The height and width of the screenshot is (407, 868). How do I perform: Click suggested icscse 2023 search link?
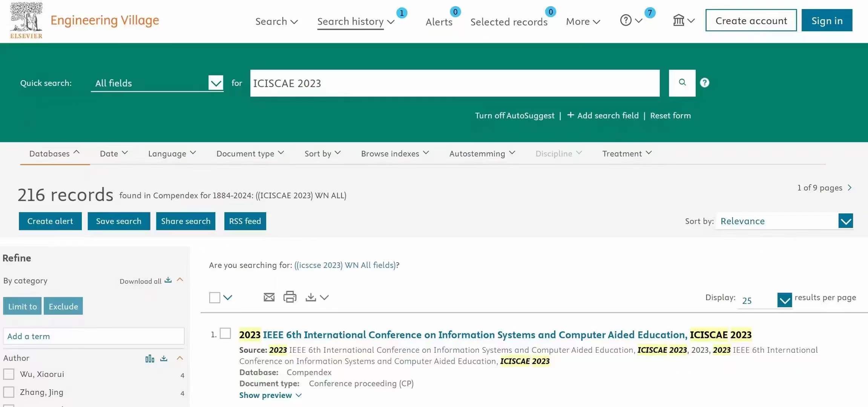[x=345, y=265]
